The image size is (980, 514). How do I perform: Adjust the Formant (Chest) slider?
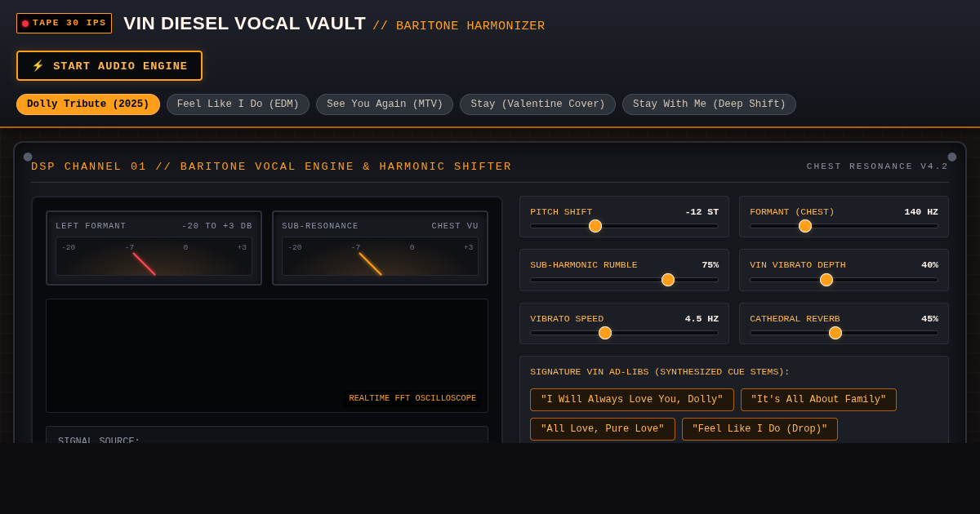(x=844, y=226)
